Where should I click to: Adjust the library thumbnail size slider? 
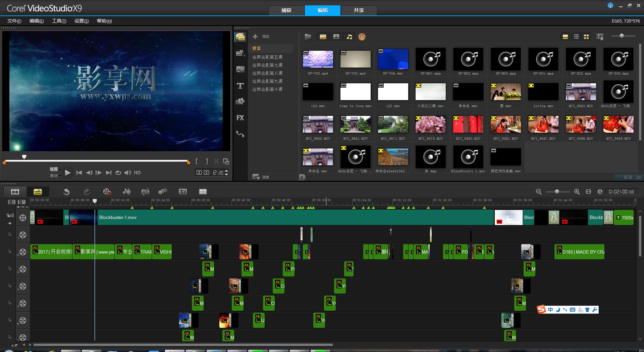(622, 36)
